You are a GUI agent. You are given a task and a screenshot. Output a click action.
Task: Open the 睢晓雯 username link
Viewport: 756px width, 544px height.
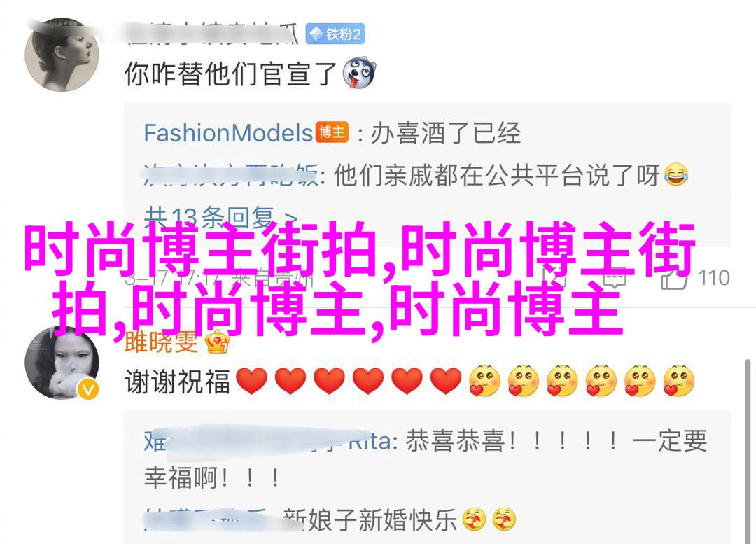click(x=161, y=342)
